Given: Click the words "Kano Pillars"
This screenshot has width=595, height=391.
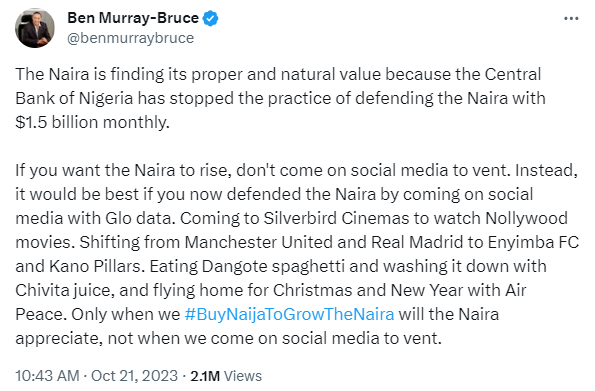Looking at the screenshot, I should pyautogui.click(x=95, y=266).
